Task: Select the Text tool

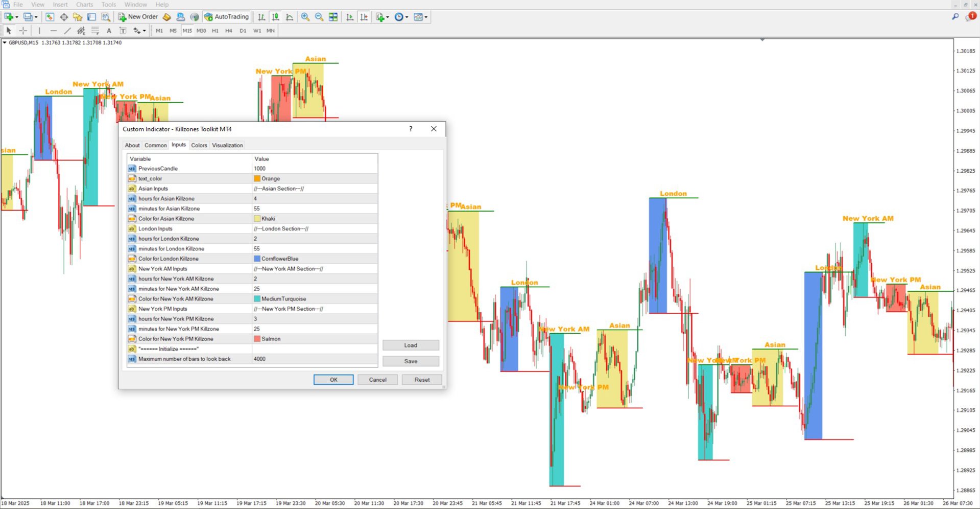Action: (109, 31)
